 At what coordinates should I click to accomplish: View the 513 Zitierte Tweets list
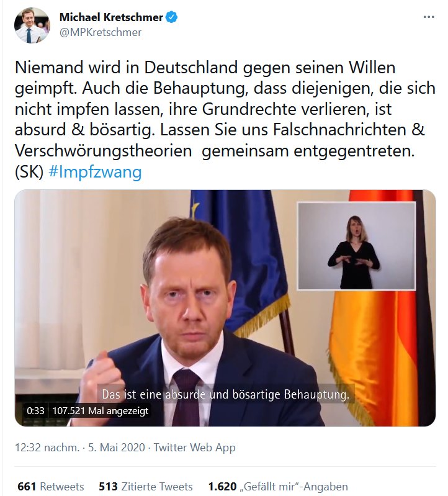146,486
